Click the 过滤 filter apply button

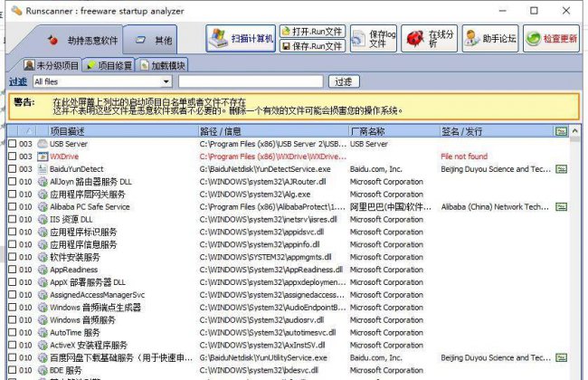point(344,81)
